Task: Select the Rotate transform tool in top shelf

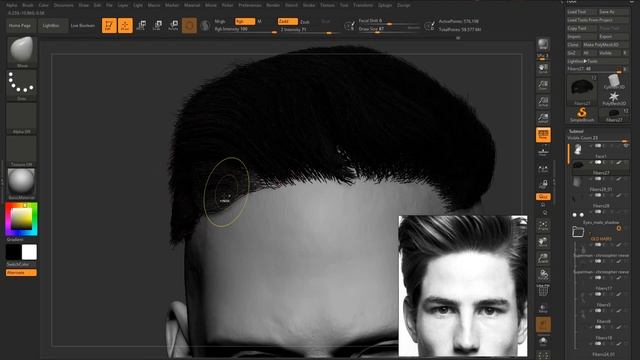Action: point(173,25)
